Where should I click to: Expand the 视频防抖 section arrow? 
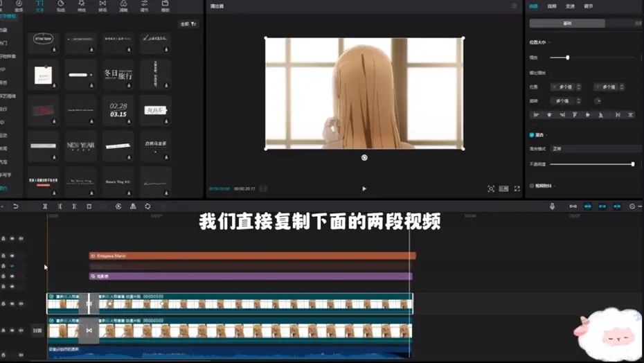555,186
